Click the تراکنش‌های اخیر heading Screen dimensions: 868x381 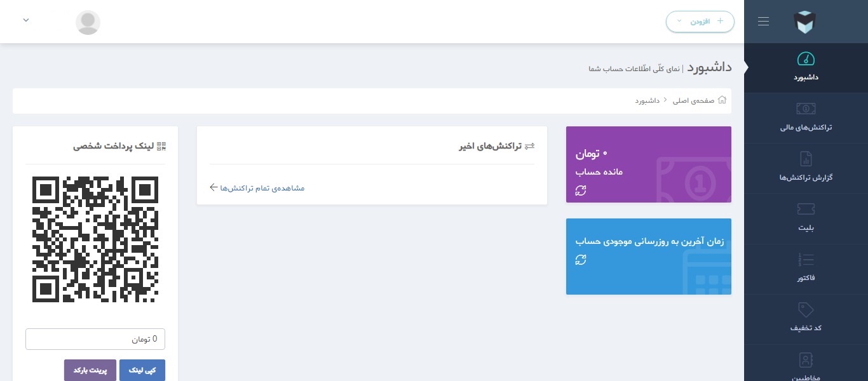(x=490, y=147)
